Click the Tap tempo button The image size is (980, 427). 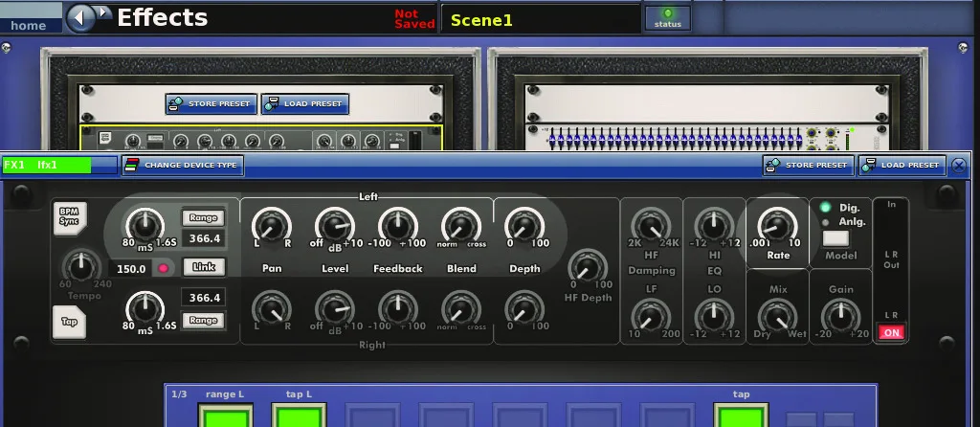[x=69, y=322]
